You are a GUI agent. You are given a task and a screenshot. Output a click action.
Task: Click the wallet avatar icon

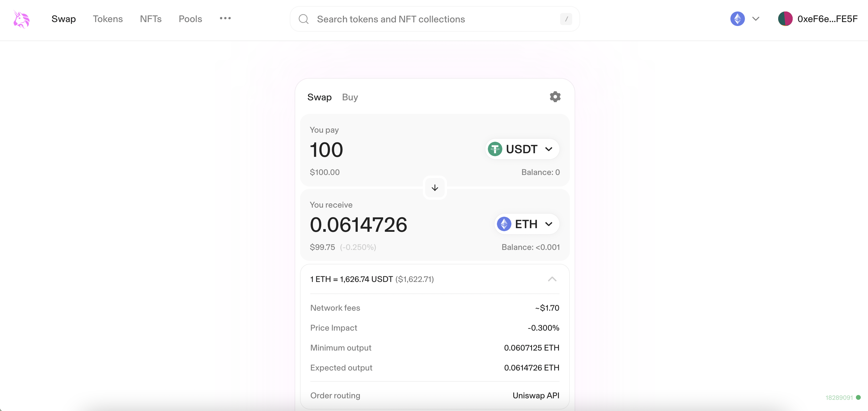[785, 19]
